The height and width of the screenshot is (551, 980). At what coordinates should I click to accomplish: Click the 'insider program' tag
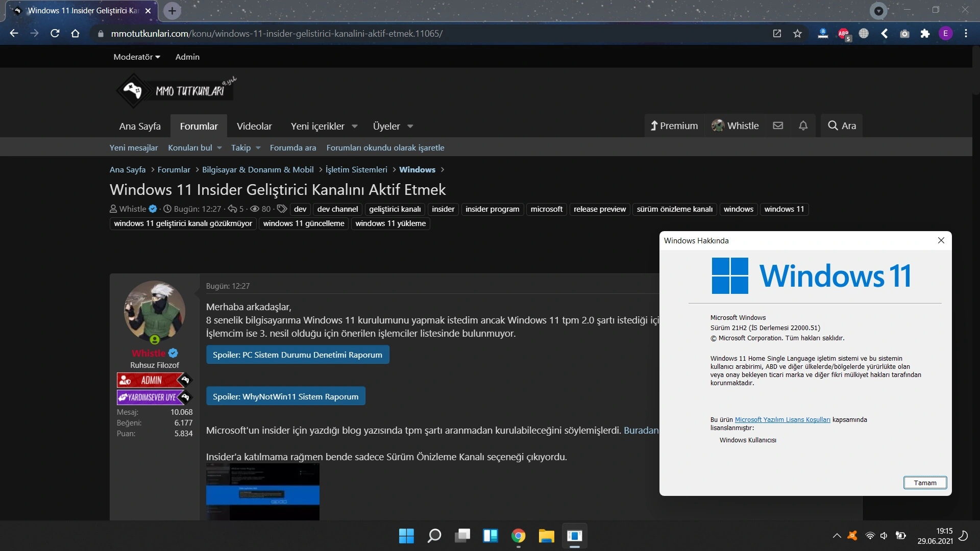click(492, 209)
